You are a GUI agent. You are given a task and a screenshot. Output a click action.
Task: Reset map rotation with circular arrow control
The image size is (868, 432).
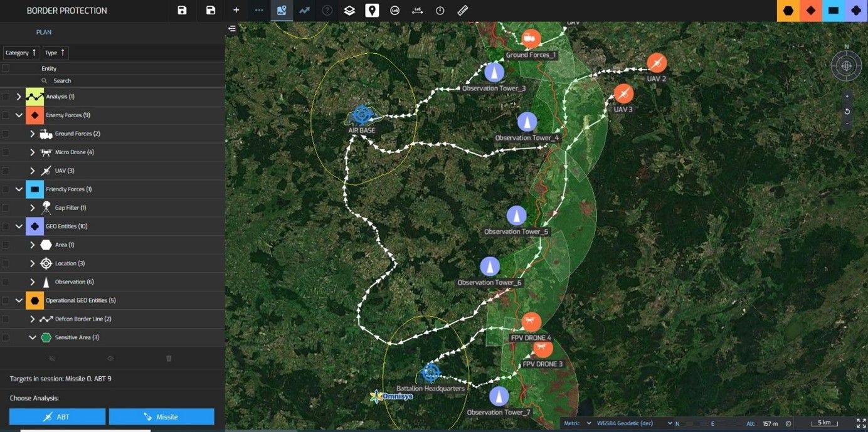(x=847, y=111)
